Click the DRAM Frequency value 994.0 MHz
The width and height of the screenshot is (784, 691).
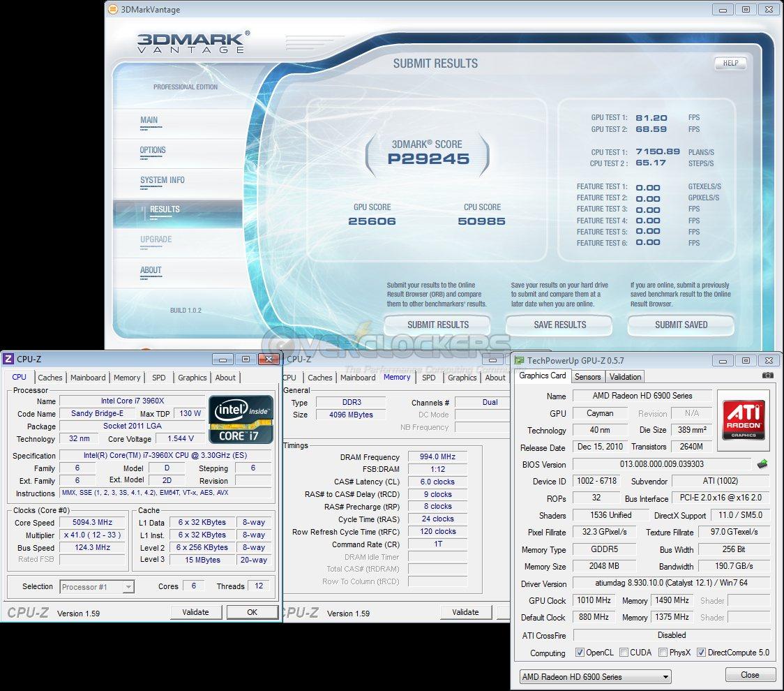pyautogui.click(x=437, y=457)
